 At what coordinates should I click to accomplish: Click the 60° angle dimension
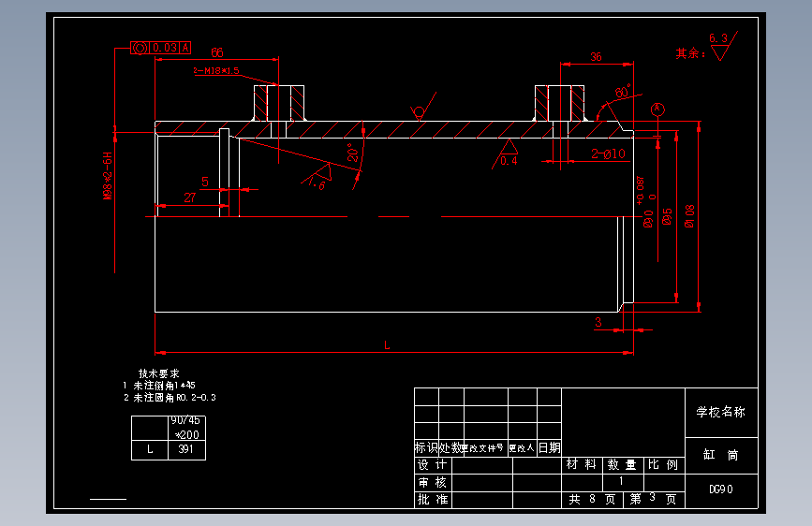pos(623,91)
